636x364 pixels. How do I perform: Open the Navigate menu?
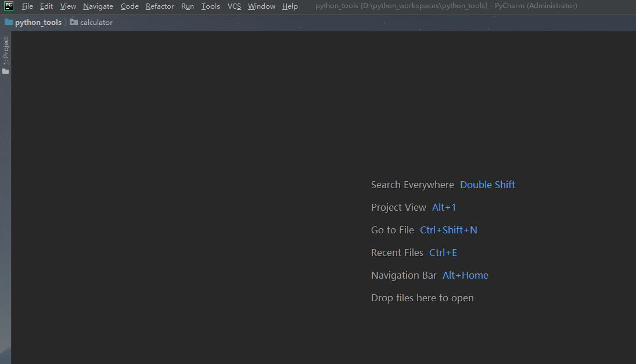pos(98,6)
